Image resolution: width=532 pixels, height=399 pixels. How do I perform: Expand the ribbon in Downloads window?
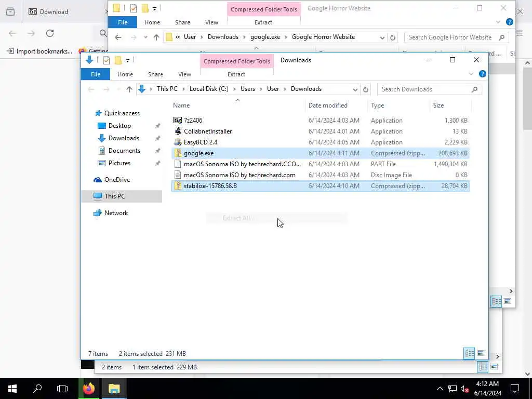click(x=471, y=74)
